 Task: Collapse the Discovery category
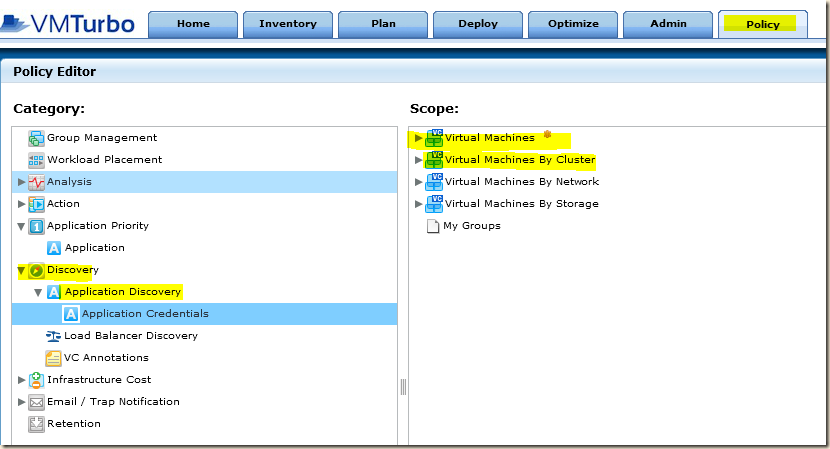[21, 271]
